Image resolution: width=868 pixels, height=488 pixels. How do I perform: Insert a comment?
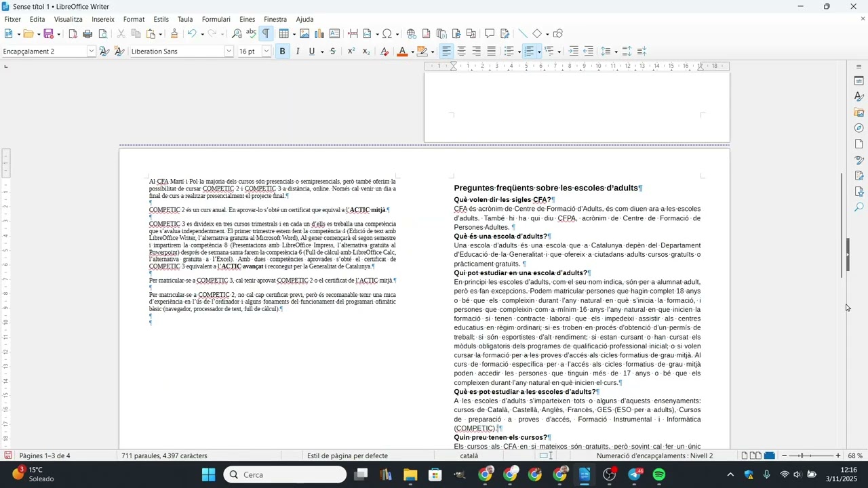pyautogui.click(x=490, y=34)
